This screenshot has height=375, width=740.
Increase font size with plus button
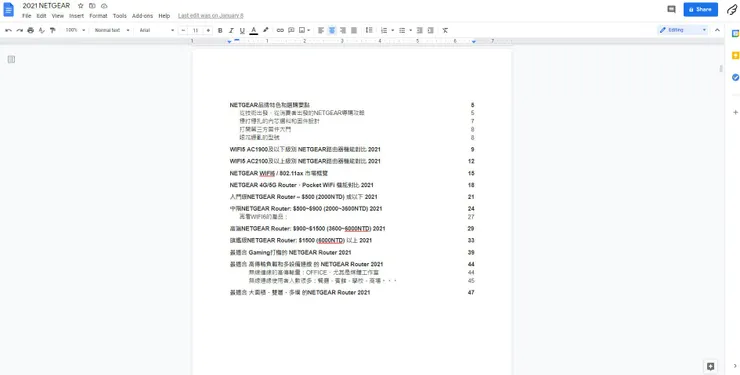click(x=208, y=30)
